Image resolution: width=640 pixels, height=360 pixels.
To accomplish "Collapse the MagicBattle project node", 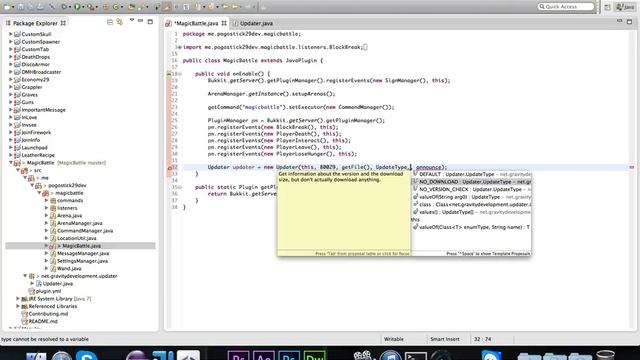I will point(11,162).
